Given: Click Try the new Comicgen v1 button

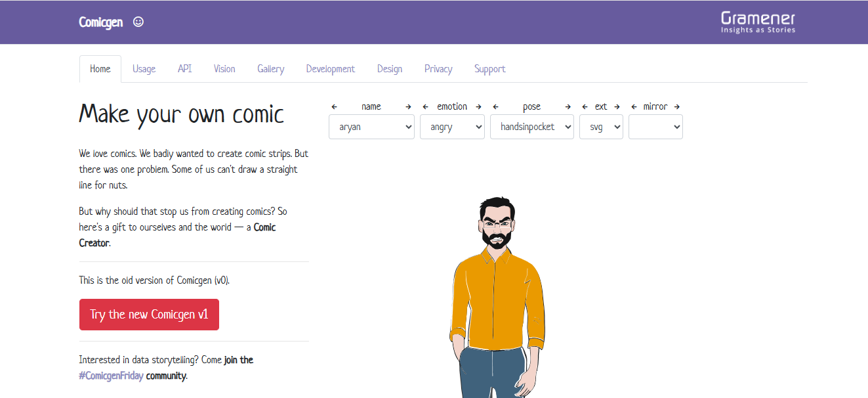Looking at the screenshot, I should [149, 315].
